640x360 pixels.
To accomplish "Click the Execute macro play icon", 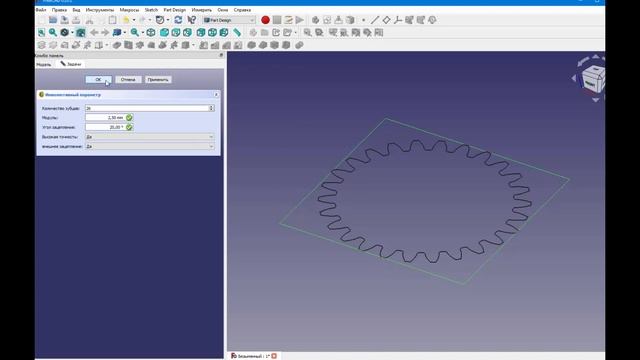I will coord(300,20).
